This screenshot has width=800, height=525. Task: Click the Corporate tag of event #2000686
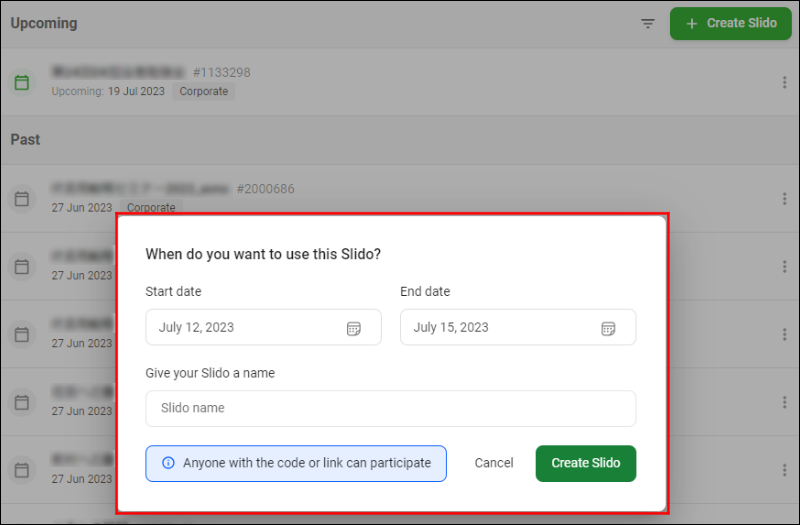click(x=151, y=207)
